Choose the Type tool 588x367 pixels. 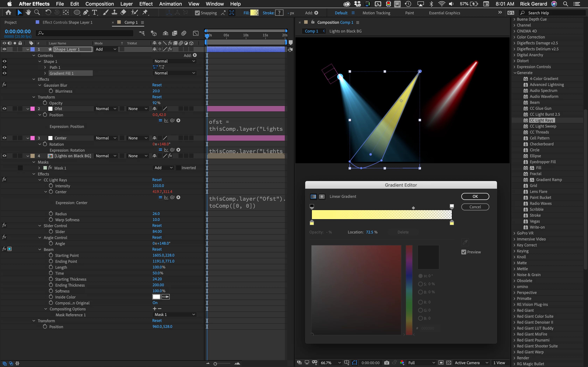coord(94,13)
